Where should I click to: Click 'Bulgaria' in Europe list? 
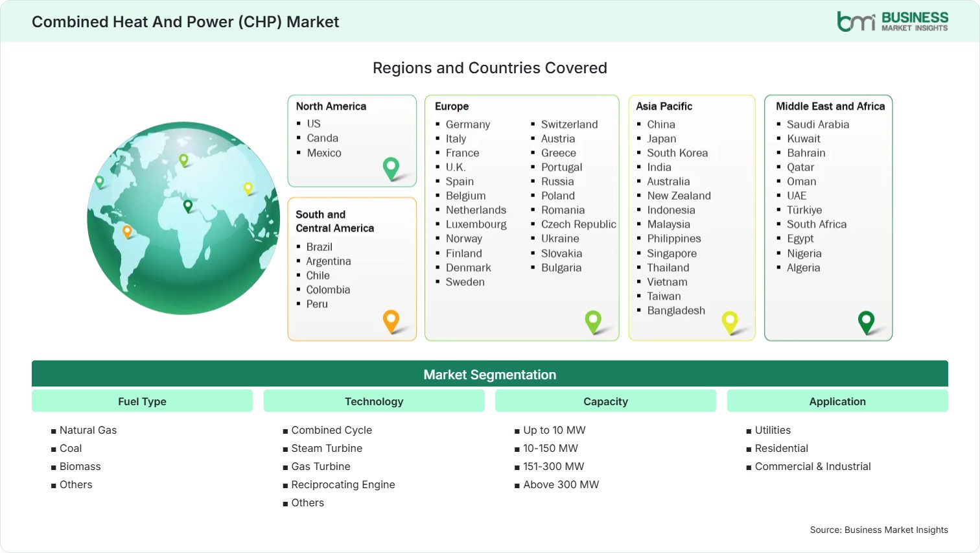pos(561,268)
